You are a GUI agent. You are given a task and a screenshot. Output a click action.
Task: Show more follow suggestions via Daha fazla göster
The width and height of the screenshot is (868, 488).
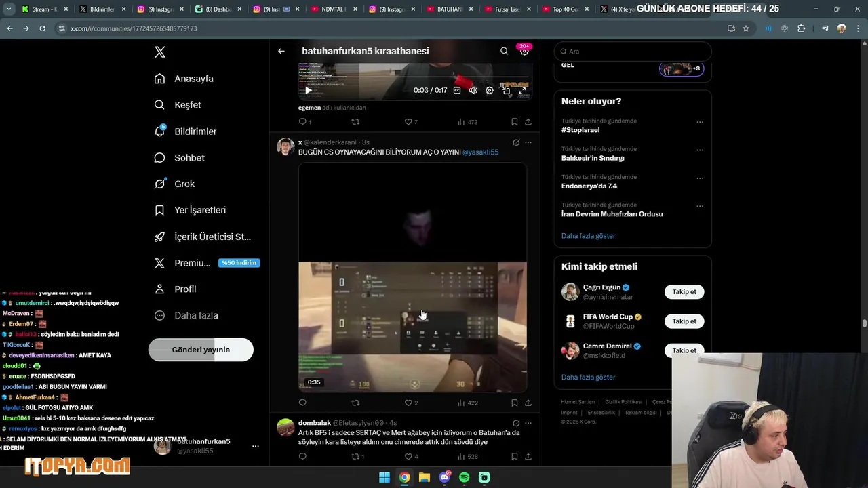588,378
